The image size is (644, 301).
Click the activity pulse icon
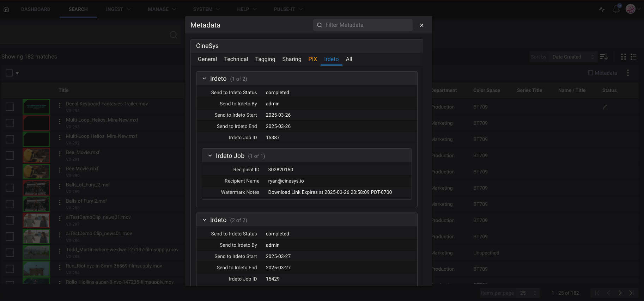pos(602,10)
